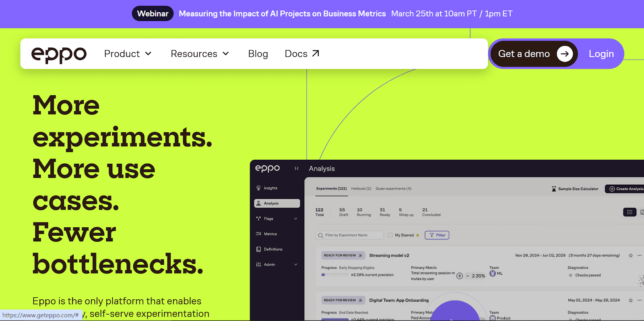The image size is (644, 321).
Task: Click the arrow circle in the Get a demo button
Action: [x=565, y=53]
